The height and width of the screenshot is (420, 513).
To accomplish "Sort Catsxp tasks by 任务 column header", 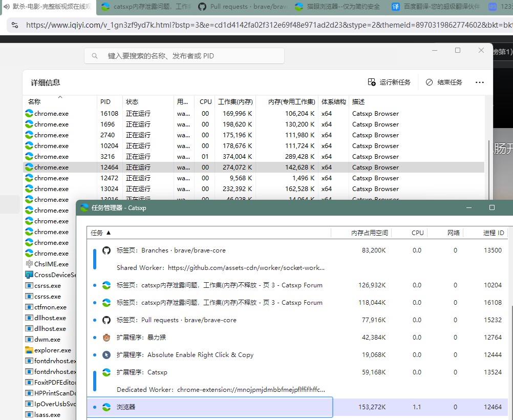I will pos(209,233).
